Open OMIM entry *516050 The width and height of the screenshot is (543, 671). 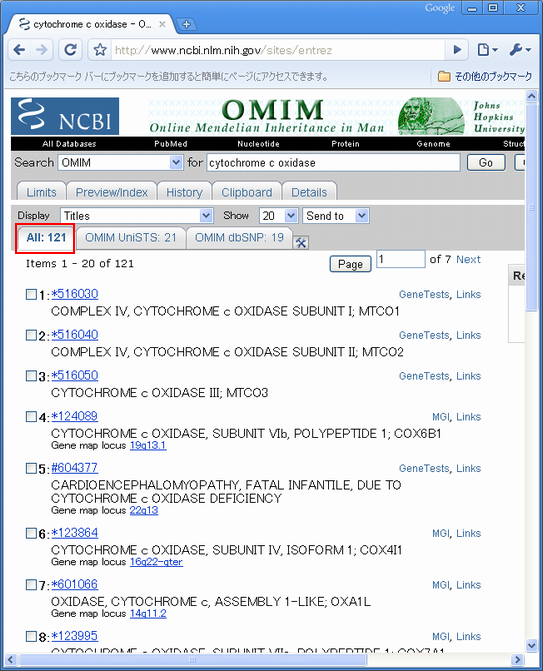(x=74, y=375)
